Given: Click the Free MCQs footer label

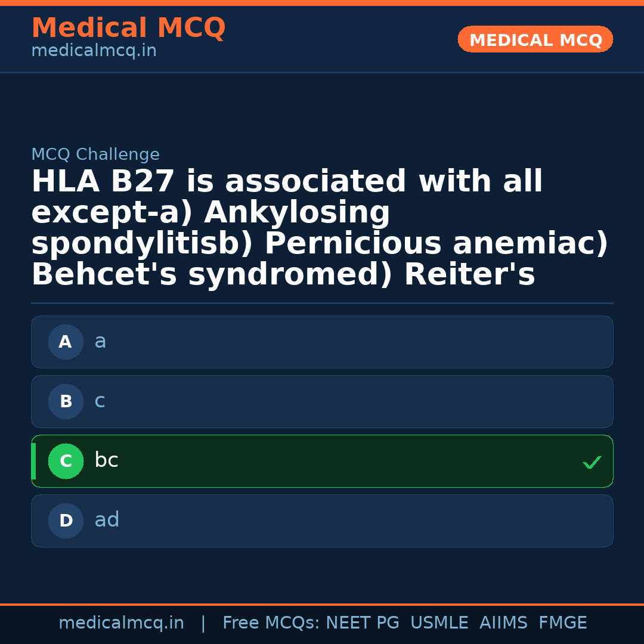Looking at the screenshot, I should (271, 623).
